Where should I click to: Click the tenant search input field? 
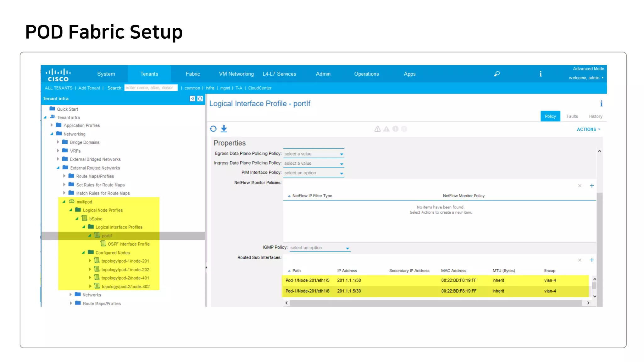(x=151, y=88)
